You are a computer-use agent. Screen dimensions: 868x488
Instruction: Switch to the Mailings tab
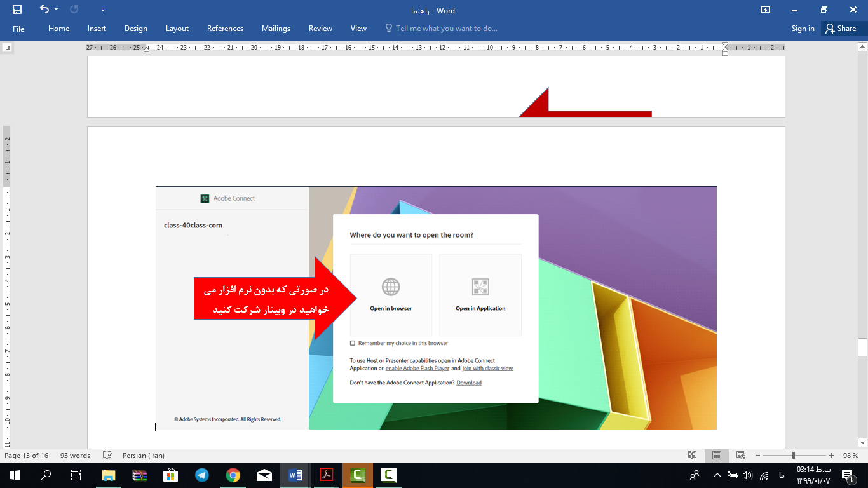click(x=276, y=29)
